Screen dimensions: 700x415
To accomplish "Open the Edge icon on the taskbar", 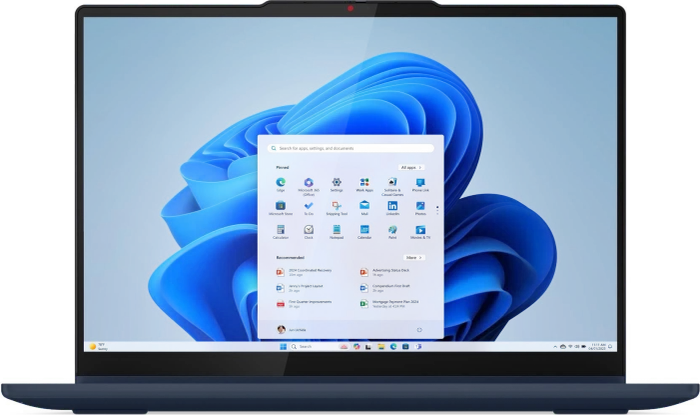I will tap(393, 346).
